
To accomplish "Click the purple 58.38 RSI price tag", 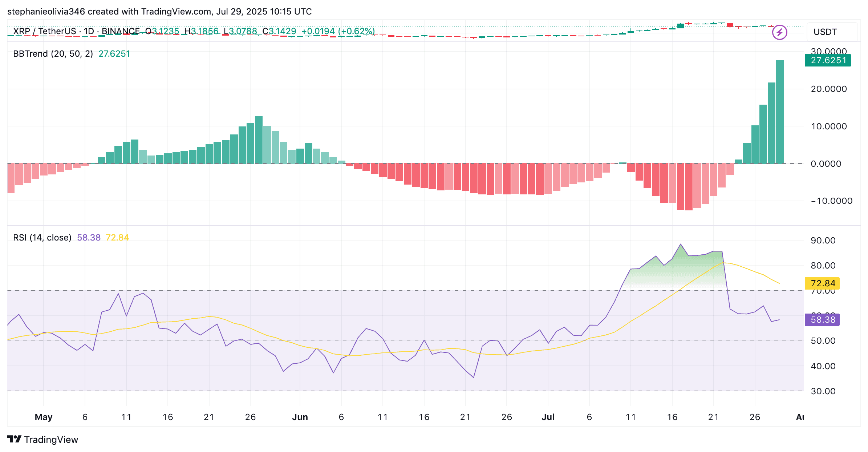I will [823, 320].
